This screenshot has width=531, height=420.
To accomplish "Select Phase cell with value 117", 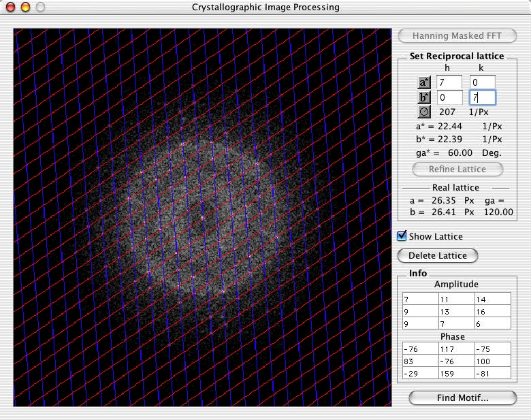I will click(457, 349).
